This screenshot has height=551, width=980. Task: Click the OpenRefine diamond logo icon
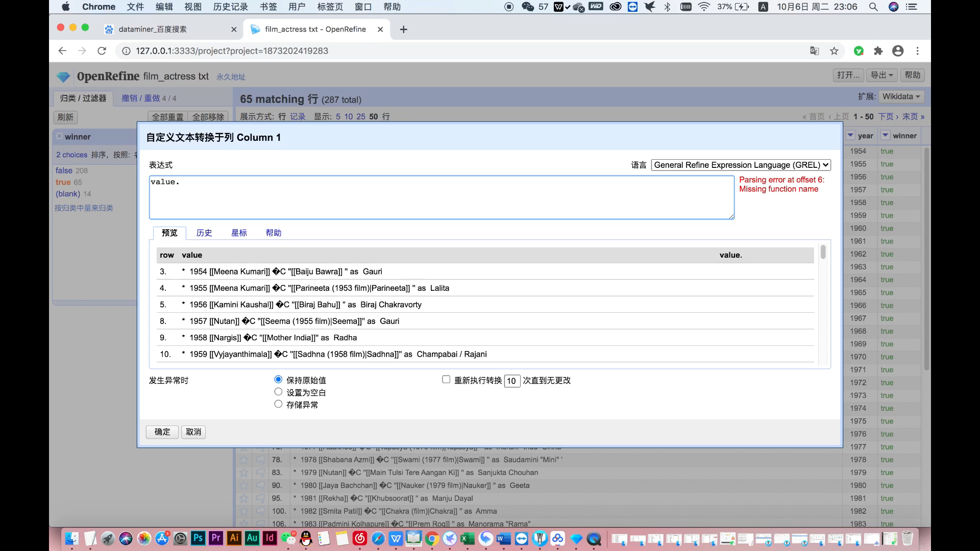click(x=63, y=77)
